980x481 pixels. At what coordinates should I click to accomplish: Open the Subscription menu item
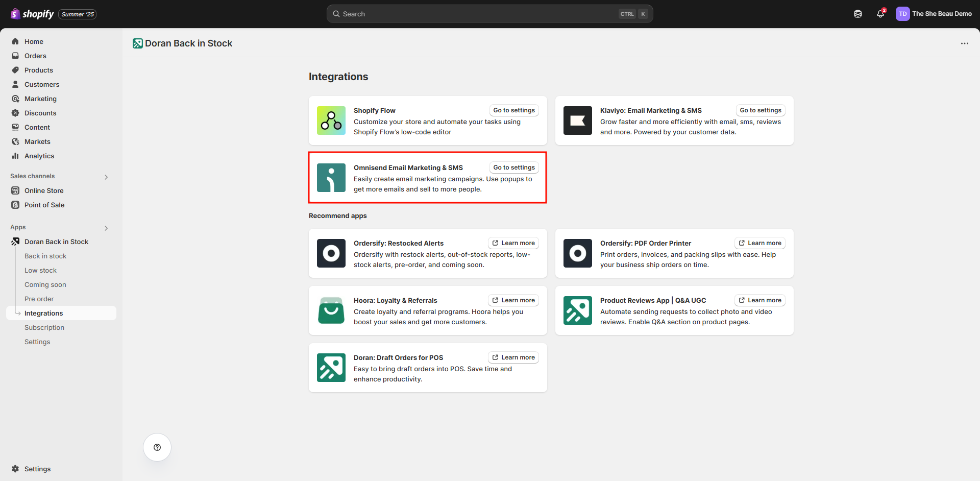[x=44, y=327]
